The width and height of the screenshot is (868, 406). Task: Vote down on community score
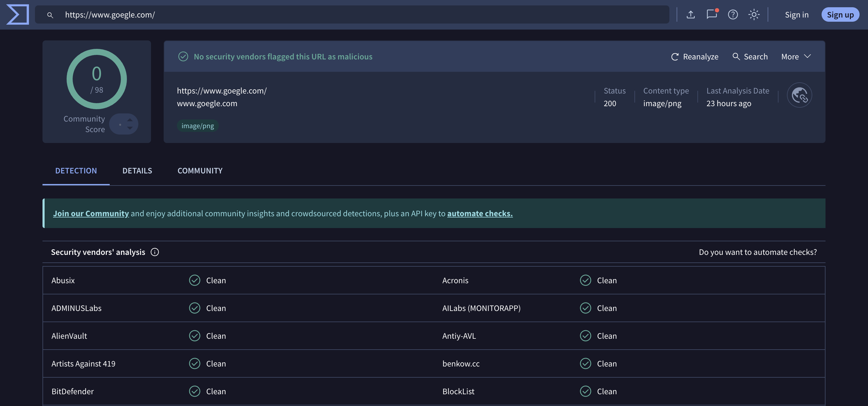(130, 128)
